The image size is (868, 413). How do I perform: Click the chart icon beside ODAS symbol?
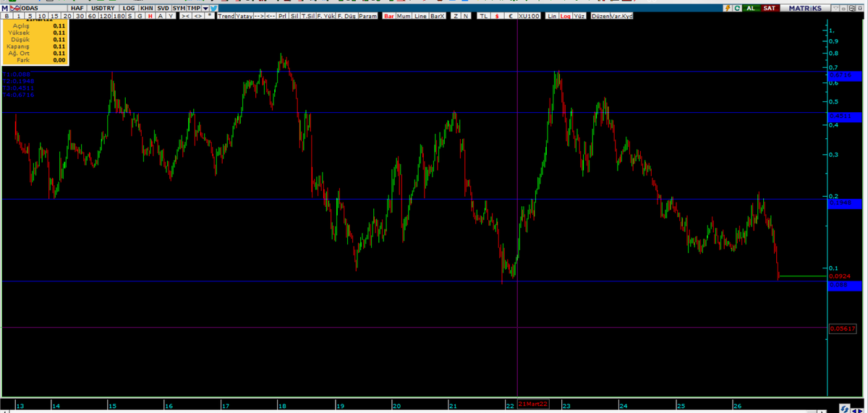[14, 8]
